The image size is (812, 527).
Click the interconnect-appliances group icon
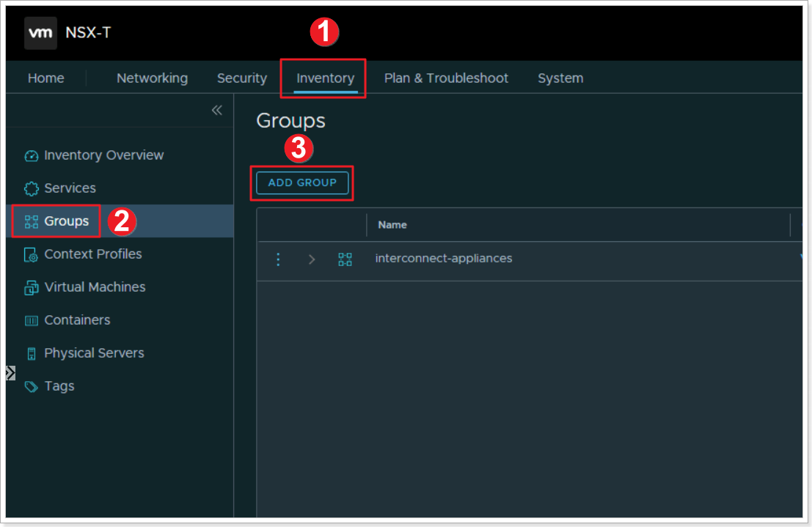[x=345, y=259]
